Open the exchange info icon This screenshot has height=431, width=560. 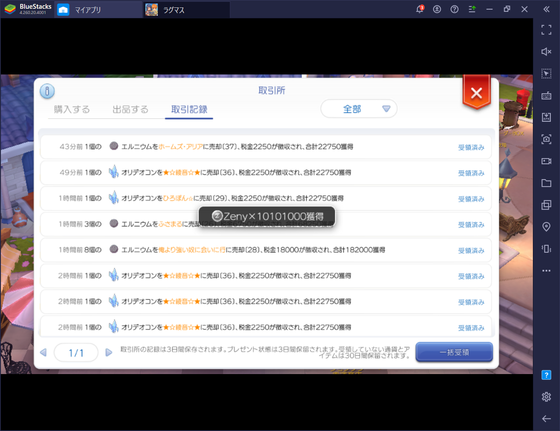click(x=47, y=91)
